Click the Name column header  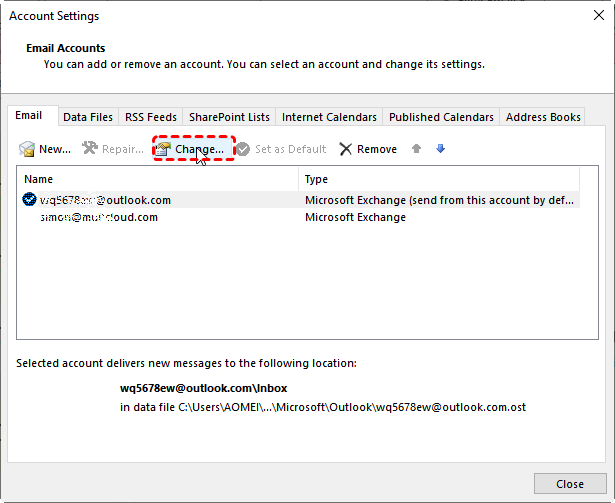point(157,179)
